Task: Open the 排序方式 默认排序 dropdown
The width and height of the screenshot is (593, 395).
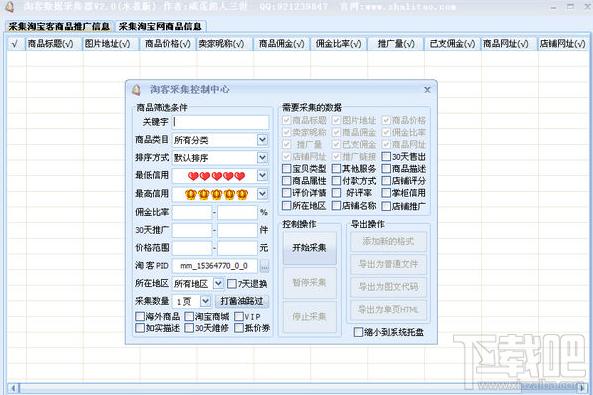Action: (262, 157)
